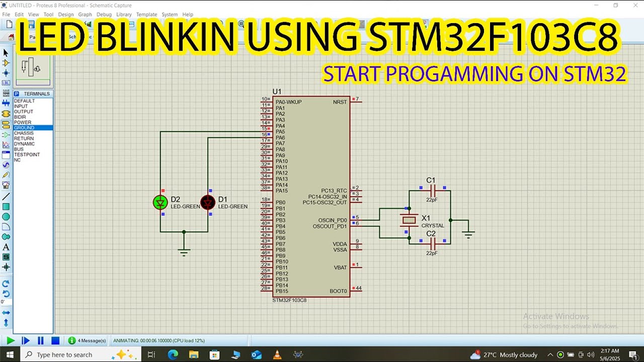
Task: Select the 2D Circle drawing tool
Action: (6, 216)
